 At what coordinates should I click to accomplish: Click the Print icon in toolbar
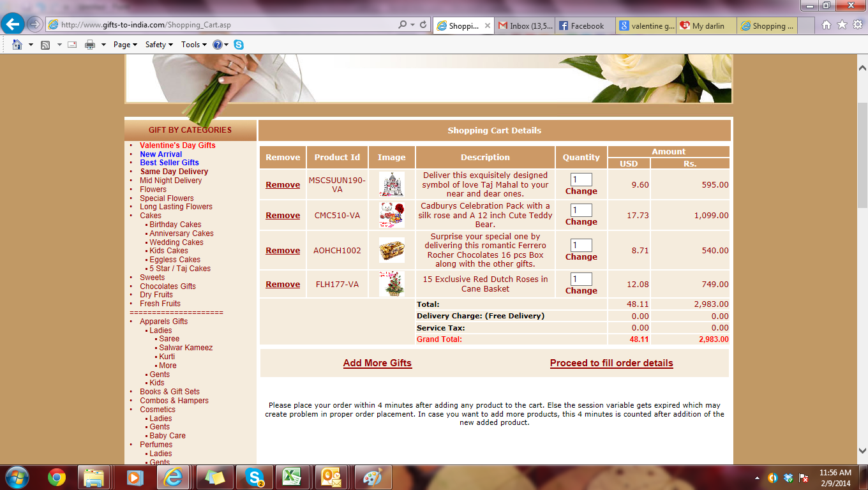point(90,45)
